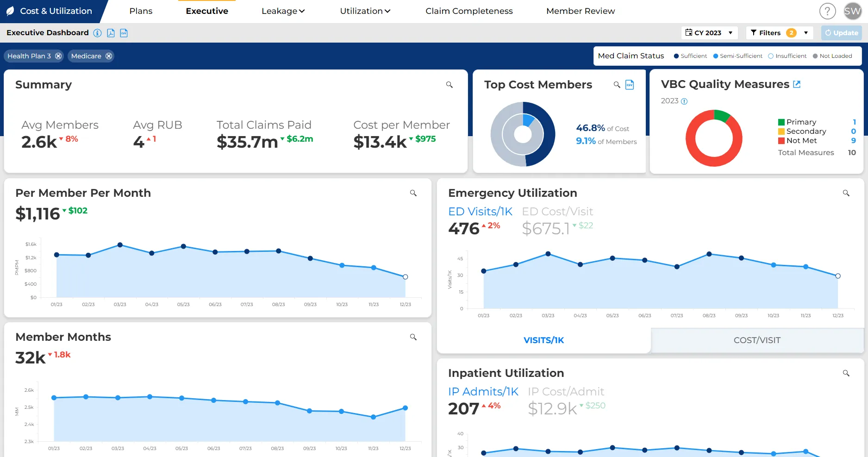Screen dimensions: 868x457
Task: Remove the Medicare filter chip
Action: click(x=109, y=56)
